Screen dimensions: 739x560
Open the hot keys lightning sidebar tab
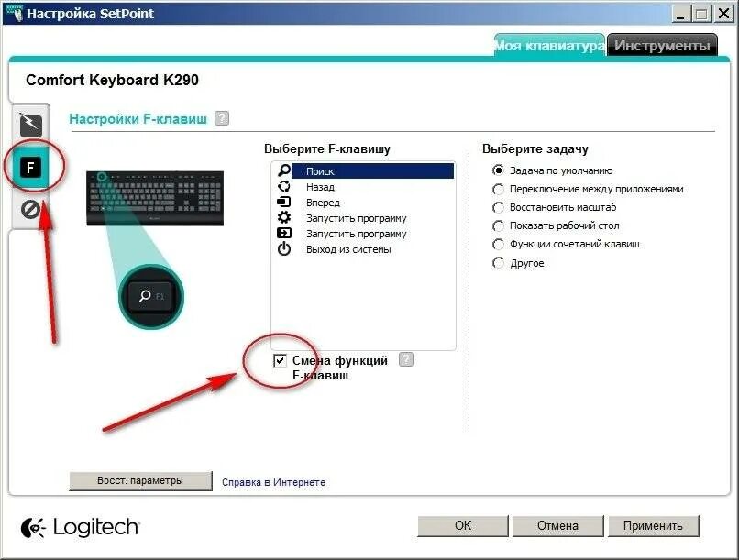[30, 126]
